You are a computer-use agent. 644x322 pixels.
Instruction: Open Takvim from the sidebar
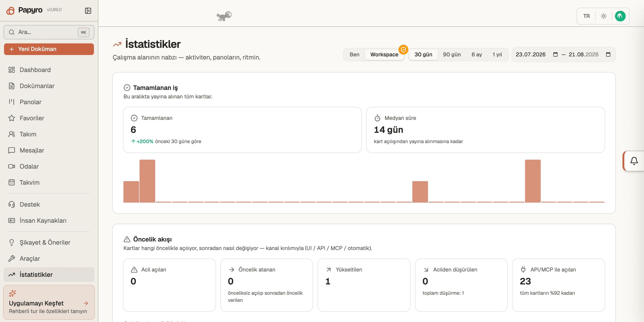coord(49,182)
